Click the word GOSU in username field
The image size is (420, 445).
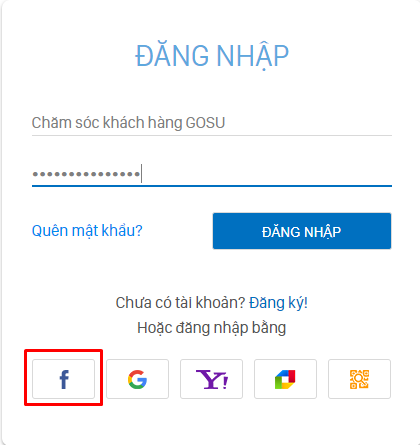[205, 123]
